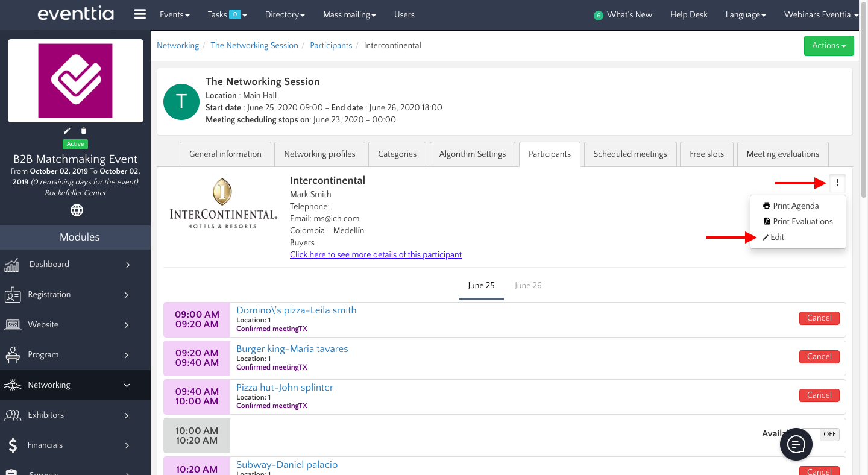Expand the Events dropdown menu
The image size is (868, 475).
pos(174,14)
